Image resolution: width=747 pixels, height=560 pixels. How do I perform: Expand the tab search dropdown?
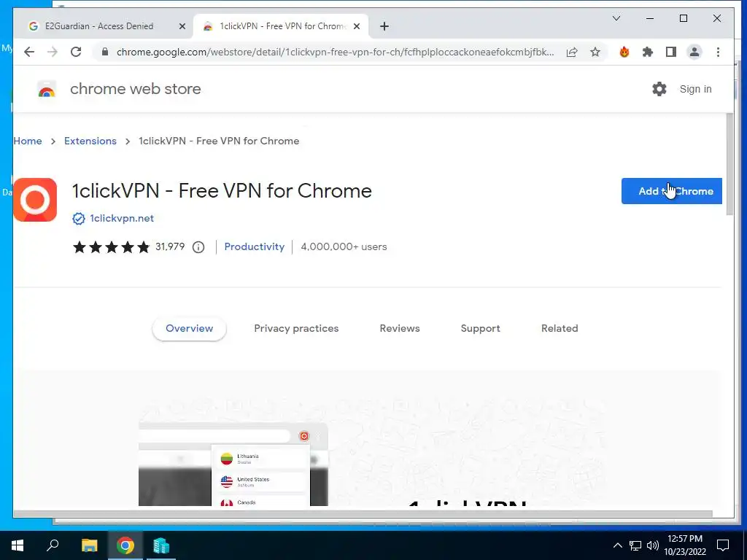coord(616,18)
